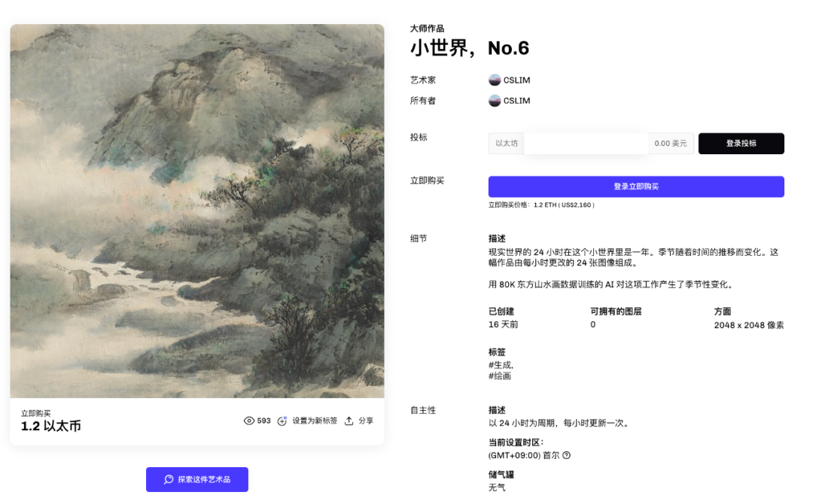The image size is (813, 504).
Task: Click the 设置为新标签 text
Action: (315, 421)
